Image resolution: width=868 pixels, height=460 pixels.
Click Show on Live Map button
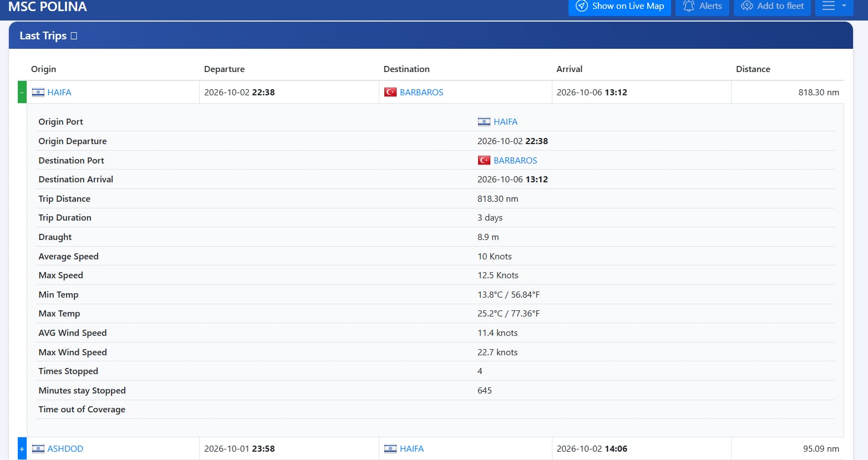pos(620,7)
